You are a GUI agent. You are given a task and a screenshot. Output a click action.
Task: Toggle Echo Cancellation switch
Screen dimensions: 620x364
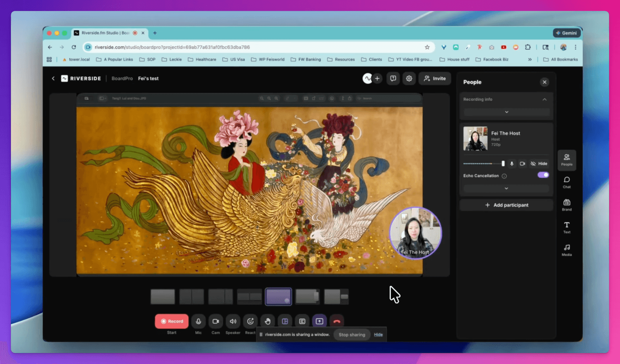(x=543, y=175)
